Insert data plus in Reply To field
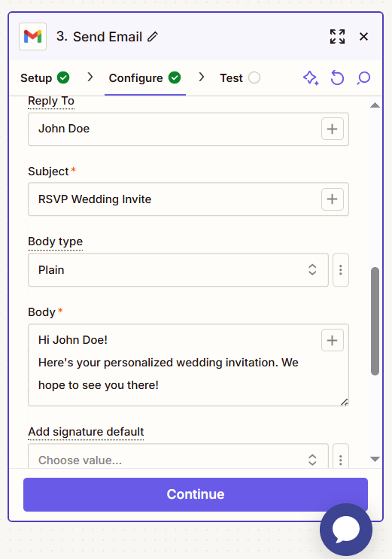The height and width of the screenshot is (559, 392). coord(332,129)
